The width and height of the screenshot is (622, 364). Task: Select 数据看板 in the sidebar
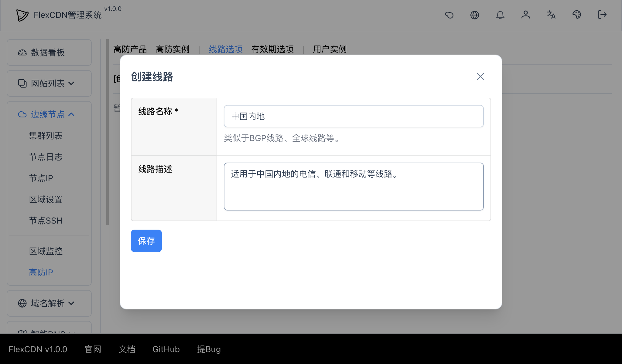(x=48, y=52)
